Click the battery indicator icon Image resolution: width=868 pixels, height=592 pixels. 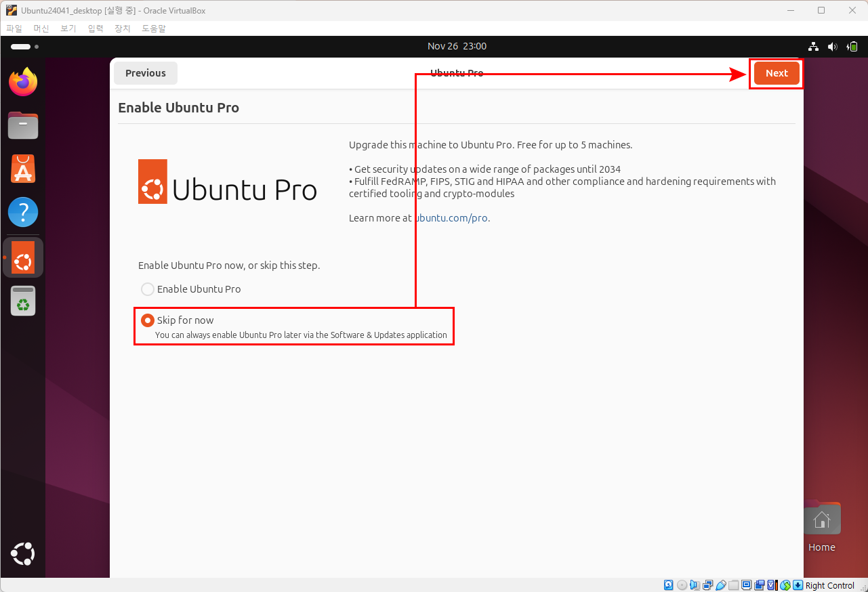(x=852, y=46)
